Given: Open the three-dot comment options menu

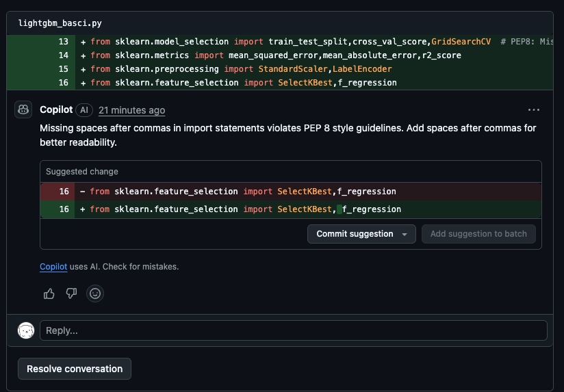Looking at the screenshot, I should coord(533,109).
